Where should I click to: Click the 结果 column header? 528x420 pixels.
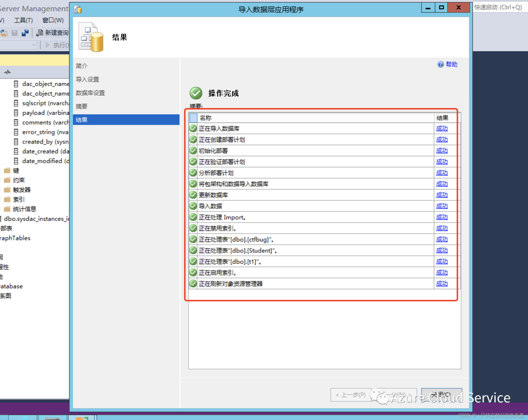tap(446, 118)
